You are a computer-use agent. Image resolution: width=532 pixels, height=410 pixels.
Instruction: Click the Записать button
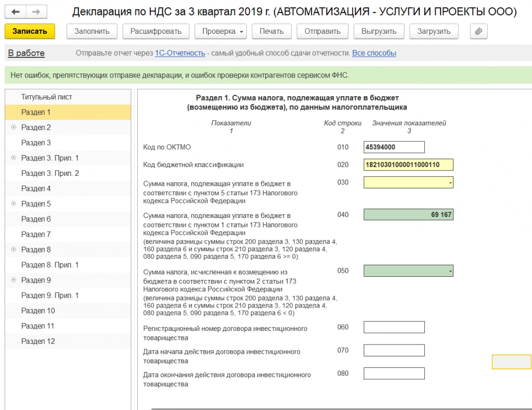click(30, 31)
